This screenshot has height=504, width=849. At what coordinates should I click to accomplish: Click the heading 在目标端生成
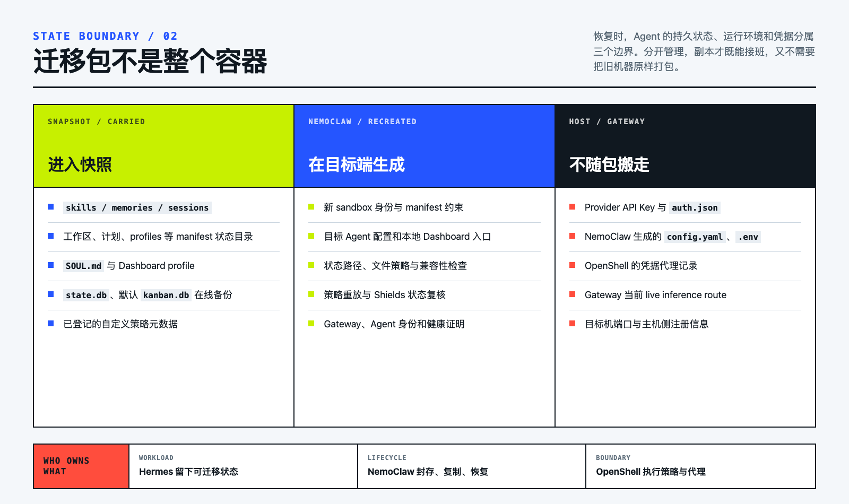coord(357,164)
